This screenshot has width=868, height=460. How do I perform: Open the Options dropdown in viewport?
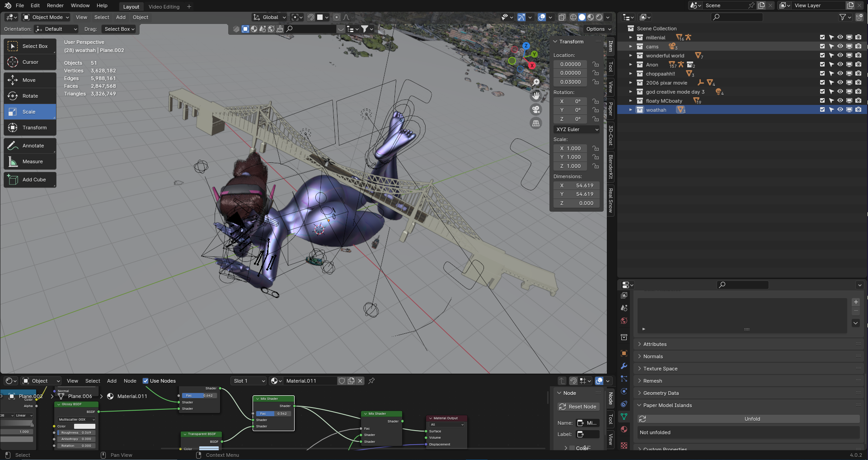[598, 29]
